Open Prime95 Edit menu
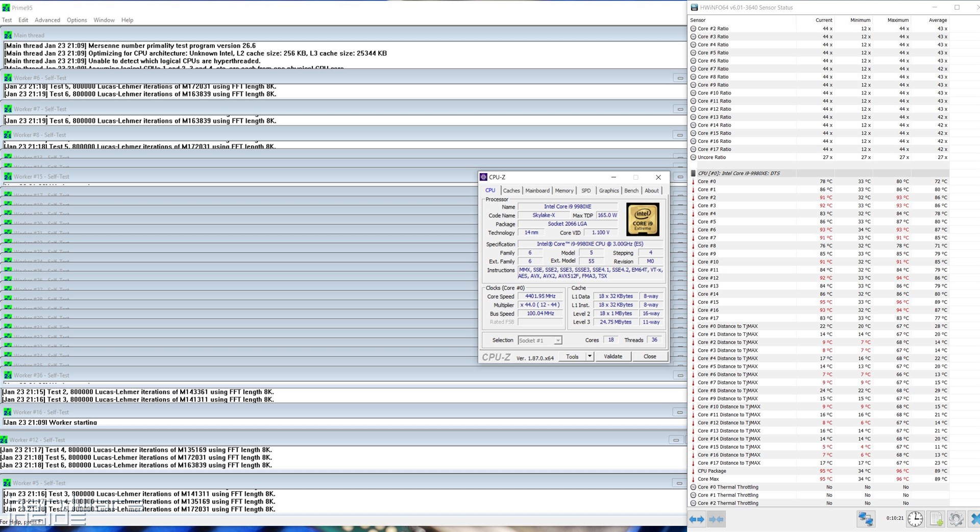Image resolution: width=980 pixels, height=532 pixels. click(23, 20)
